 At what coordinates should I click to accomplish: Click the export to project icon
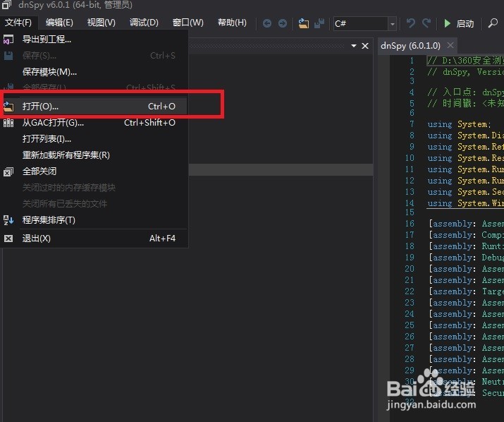coord(8,40)
